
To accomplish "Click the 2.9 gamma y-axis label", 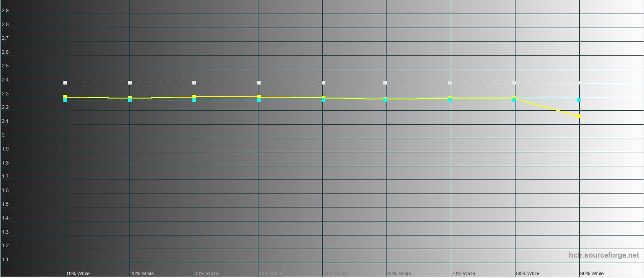I will pos(5,10).
